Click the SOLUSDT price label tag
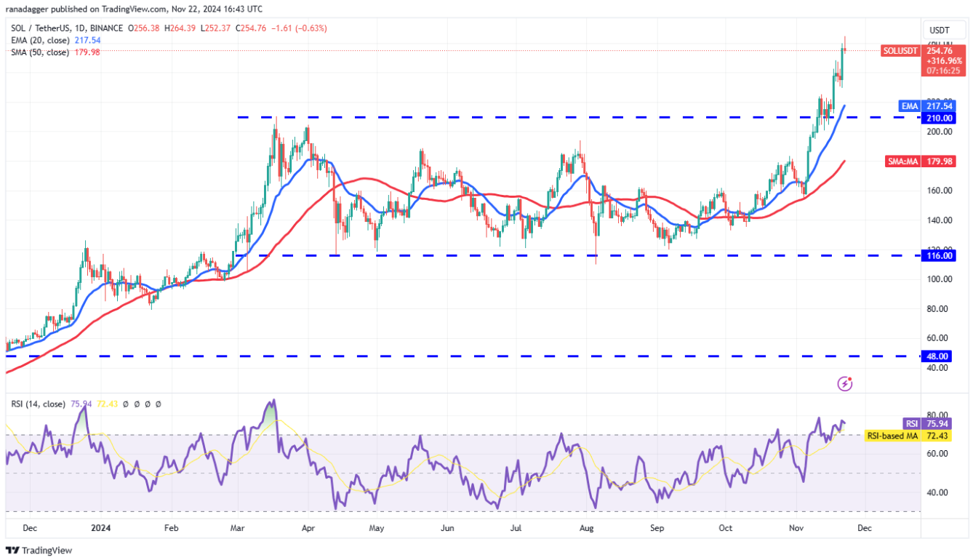Viewport: 973px width, 560px height. [900, 51]
